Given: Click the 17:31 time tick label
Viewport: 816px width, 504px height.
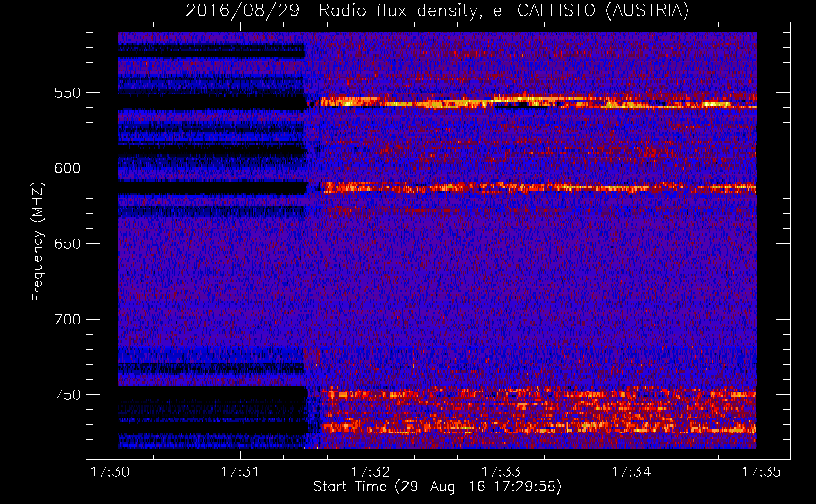Looking at the screenshot, I should point(240,472).
